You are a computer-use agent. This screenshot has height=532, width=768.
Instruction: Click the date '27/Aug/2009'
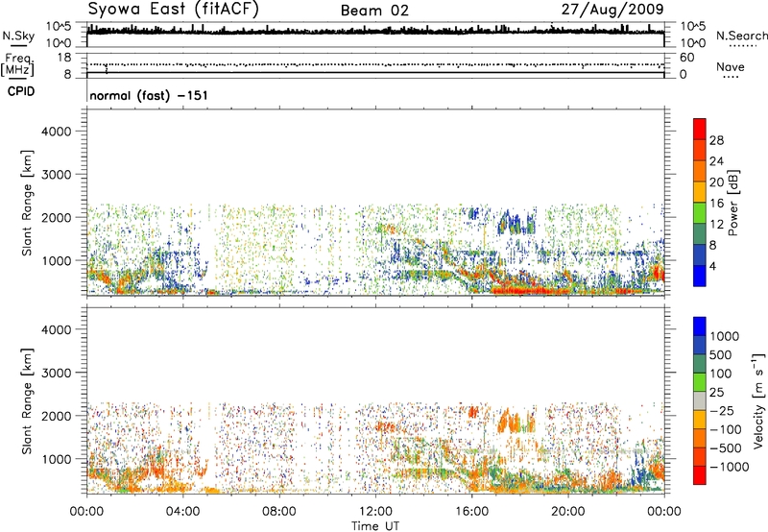(612, 9)
